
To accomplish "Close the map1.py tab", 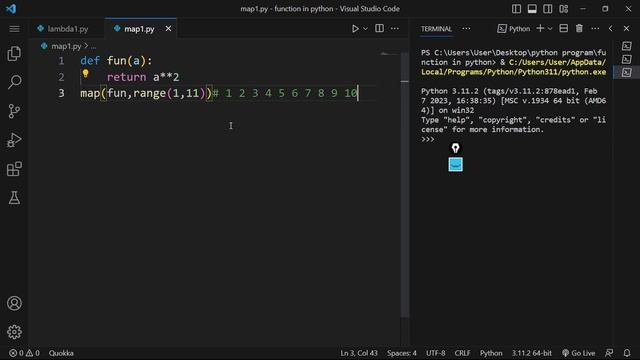I will point(168,29).
